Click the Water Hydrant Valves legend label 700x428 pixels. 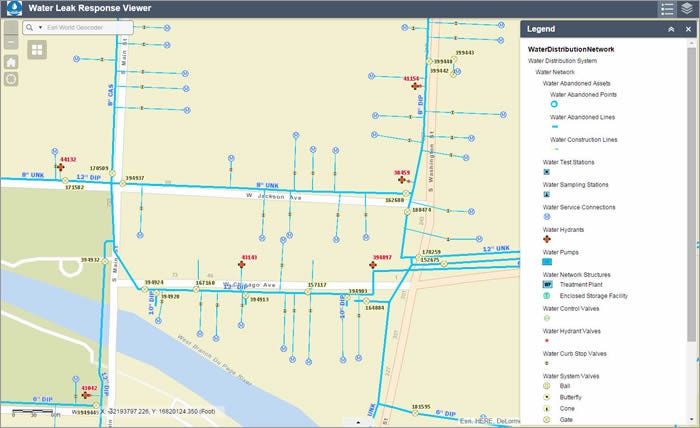click(x=571, y=331)
